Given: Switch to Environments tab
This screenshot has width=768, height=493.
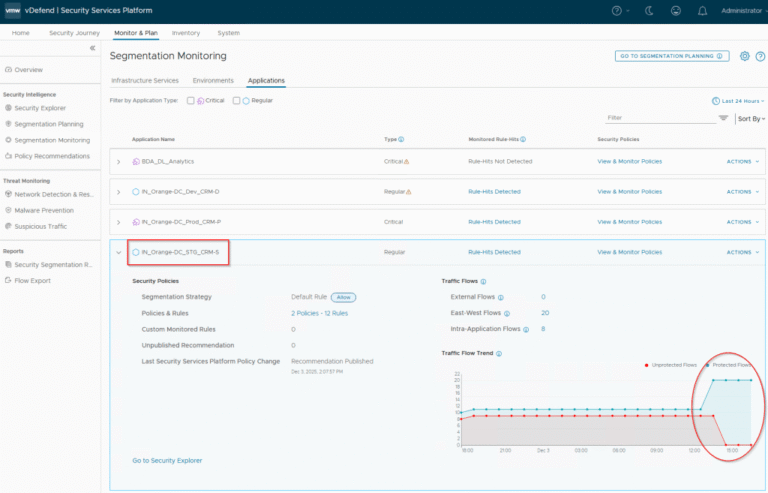Looking at the screenshot, I should [213, 80].
